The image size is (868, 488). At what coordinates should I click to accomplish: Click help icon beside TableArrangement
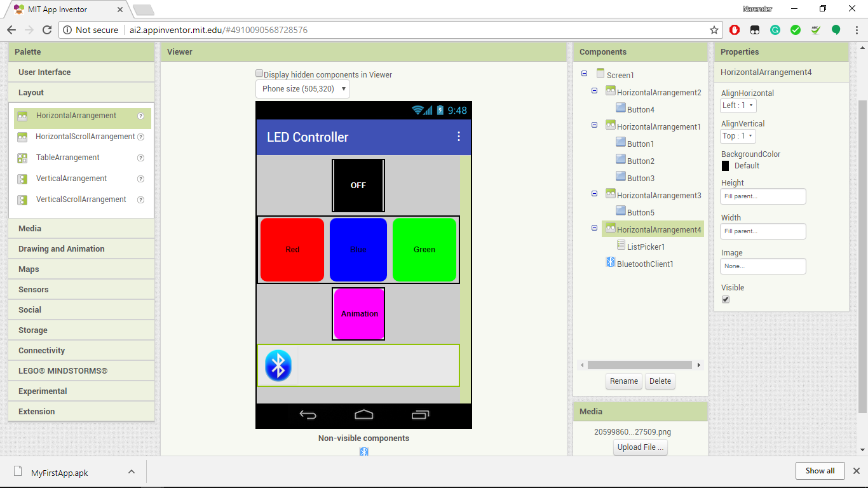point(140,158)
